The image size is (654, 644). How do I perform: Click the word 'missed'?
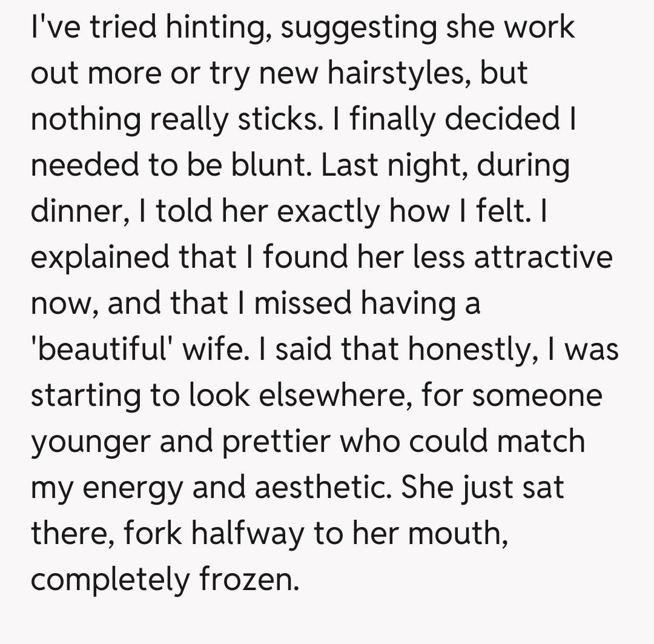point(302,303)
